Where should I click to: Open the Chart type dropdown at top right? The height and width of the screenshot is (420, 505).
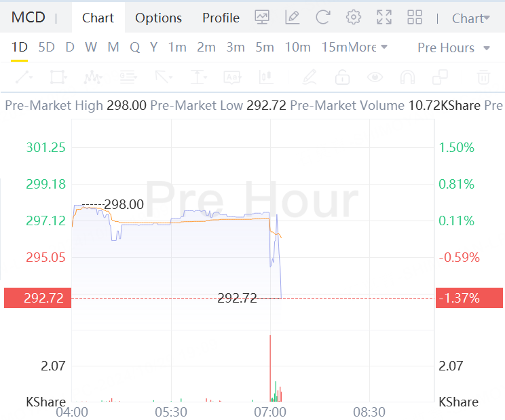pyautogui.click(x=471, y=18)
